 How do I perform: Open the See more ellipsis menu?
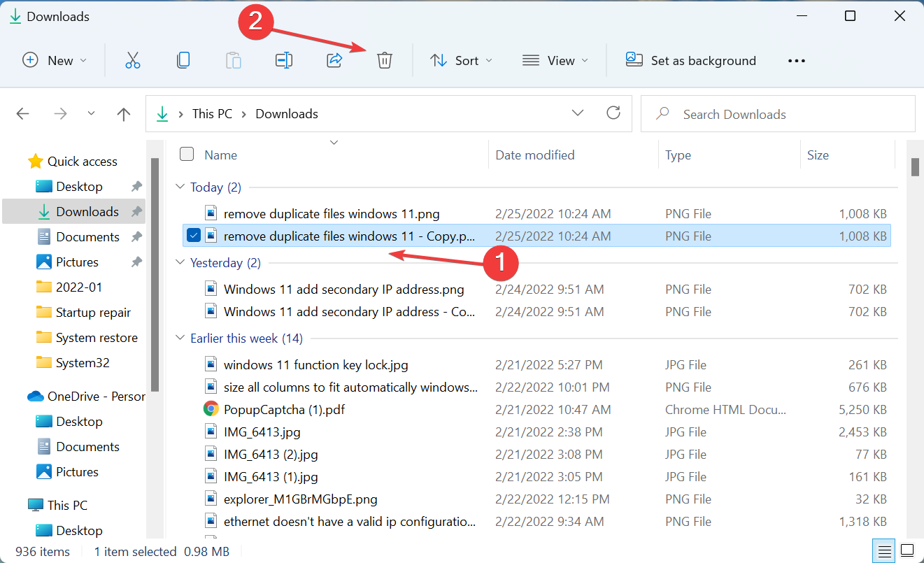click(797, 61)
